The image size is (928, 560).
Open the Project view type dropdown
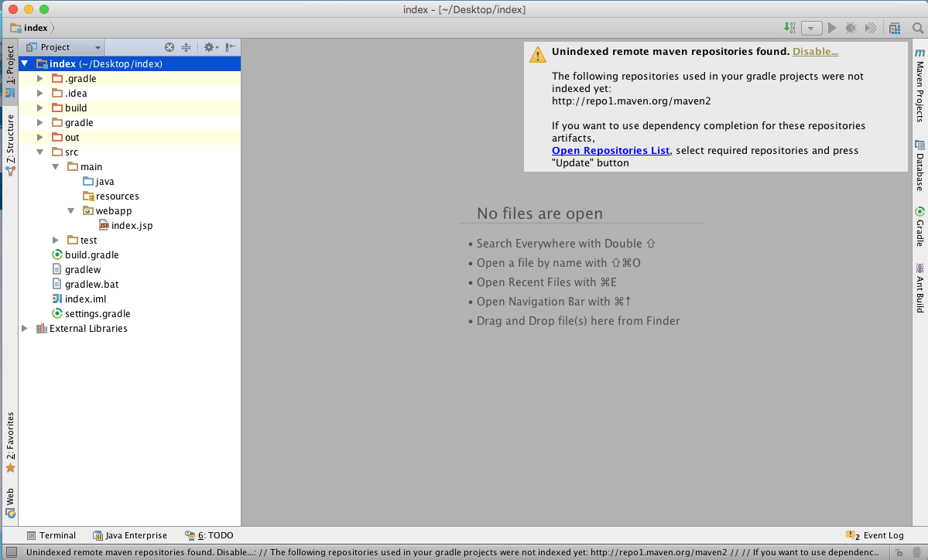[63, 47]
